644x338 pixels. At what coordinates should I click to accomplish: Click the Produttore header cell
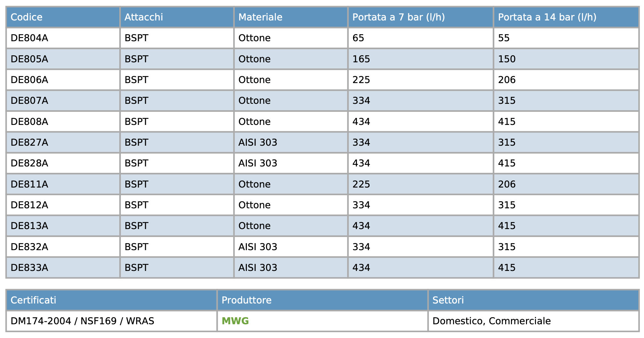point(247,300)
